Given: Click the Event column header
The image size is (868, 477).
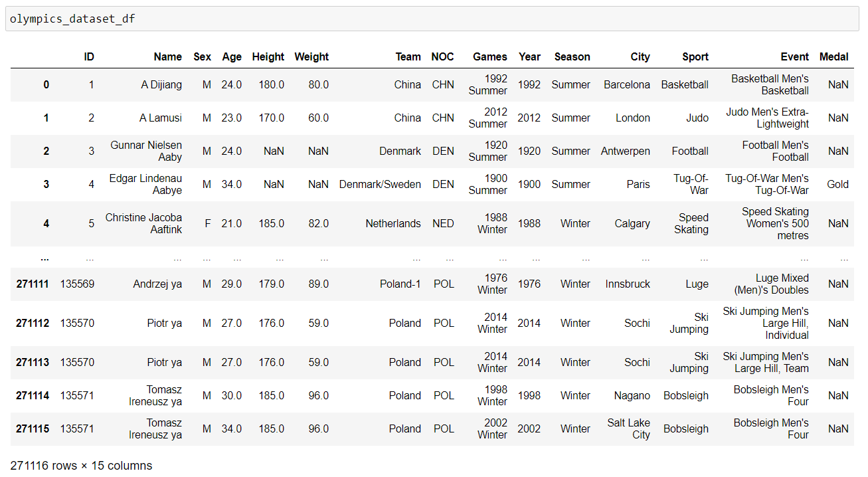Looking at the screenshot, I should coord(794,57).
